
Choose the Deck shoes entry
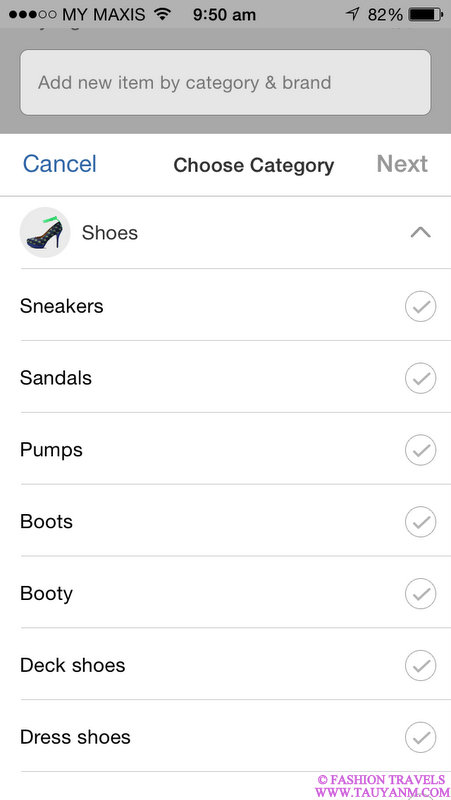226,665
